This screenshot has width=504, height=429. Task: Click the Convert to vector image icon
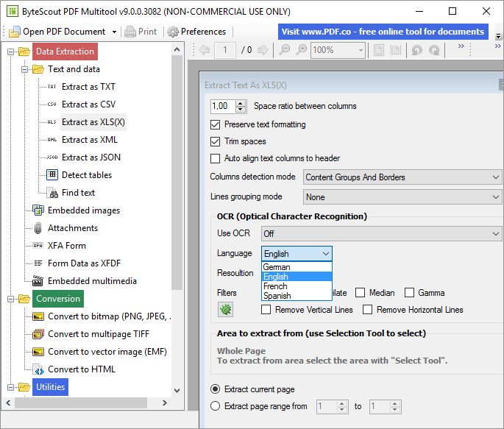click(38, 352)
